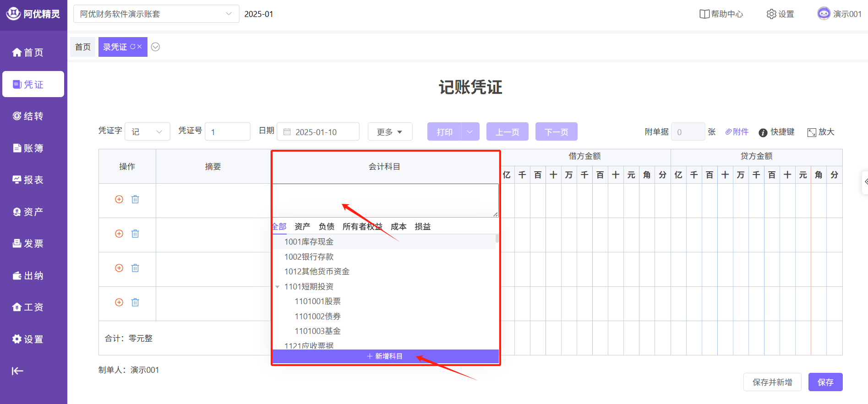Screen dimensions: 868x404
Task: Open 帮助中心 help center
Action: pyautogui.click(x=721, y=14)
